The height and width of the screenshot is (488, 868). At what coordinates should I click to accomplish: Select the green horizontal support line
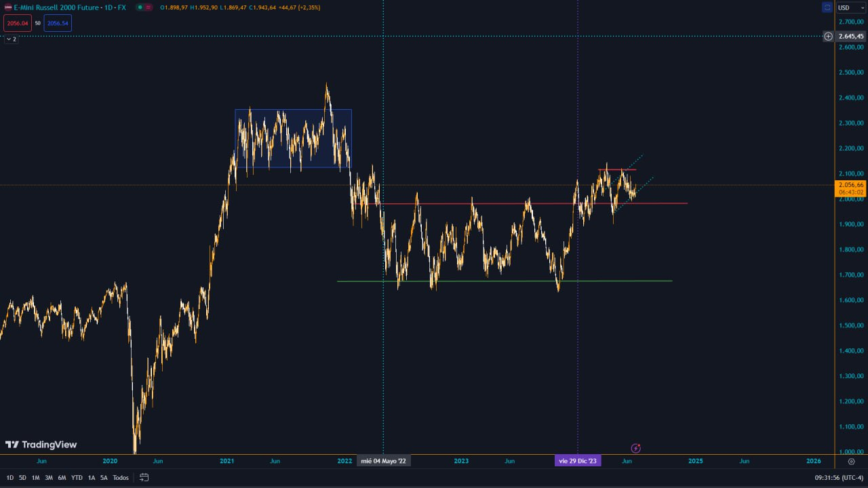505,281
